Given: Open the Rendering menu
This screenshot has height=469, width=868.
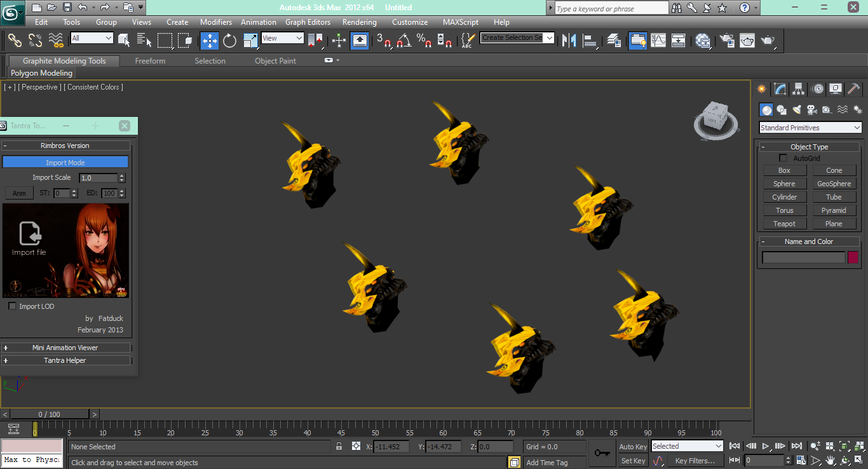Looking at the screenshot, I should pyautogui.click(x=360, y=22).
